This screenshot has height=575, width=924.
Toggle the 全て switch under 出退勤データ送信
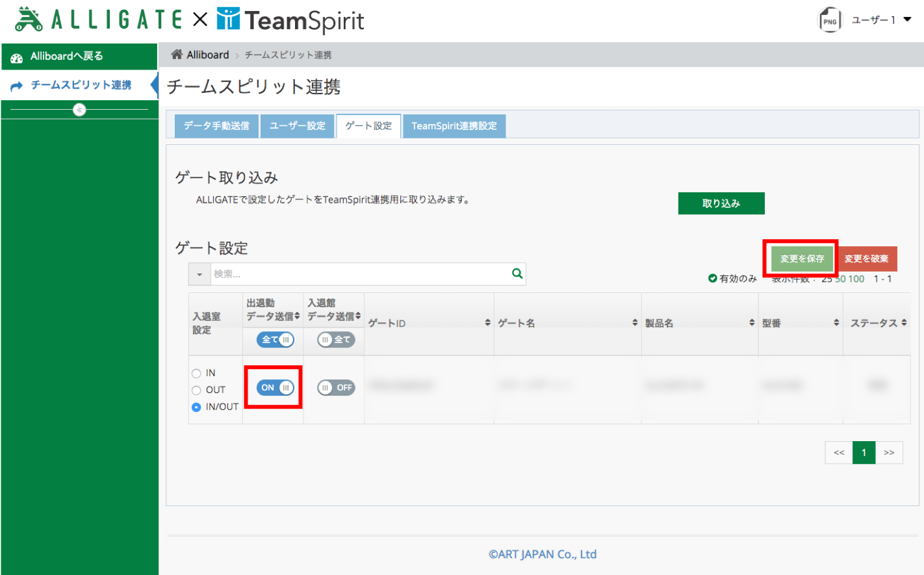coord(276,340)
